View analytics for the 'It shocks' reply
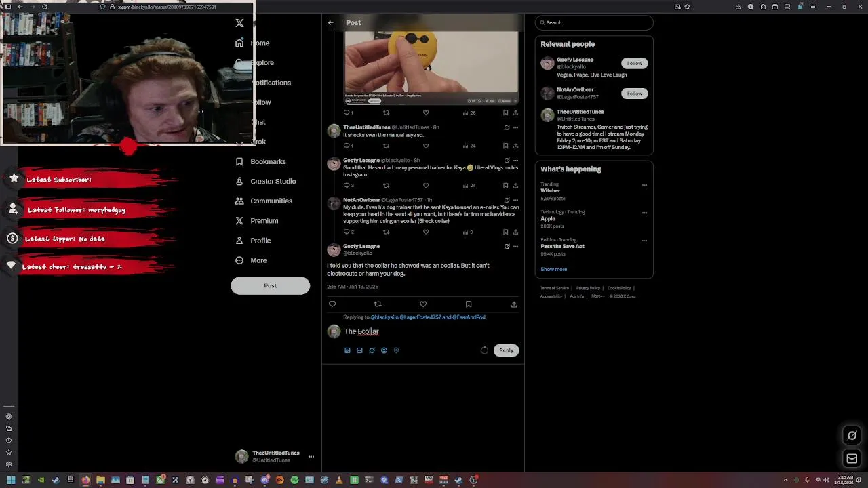The height and width of the screenshot is (488, 868). [469, 146]
